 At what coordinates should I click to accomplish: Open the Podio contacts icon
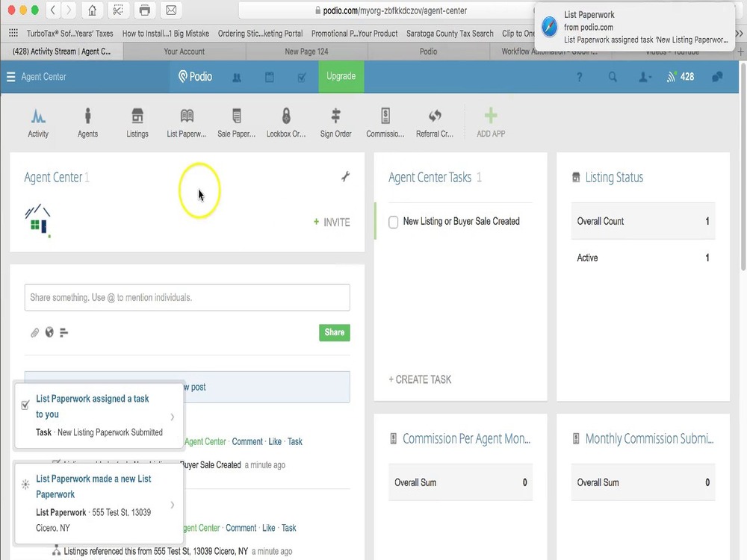pos(237,77)
